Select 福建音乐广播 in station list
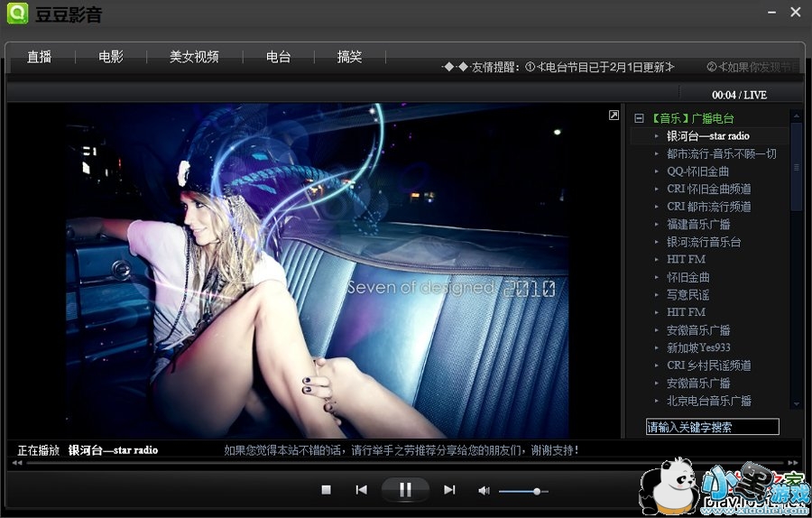 click(698, 224)
